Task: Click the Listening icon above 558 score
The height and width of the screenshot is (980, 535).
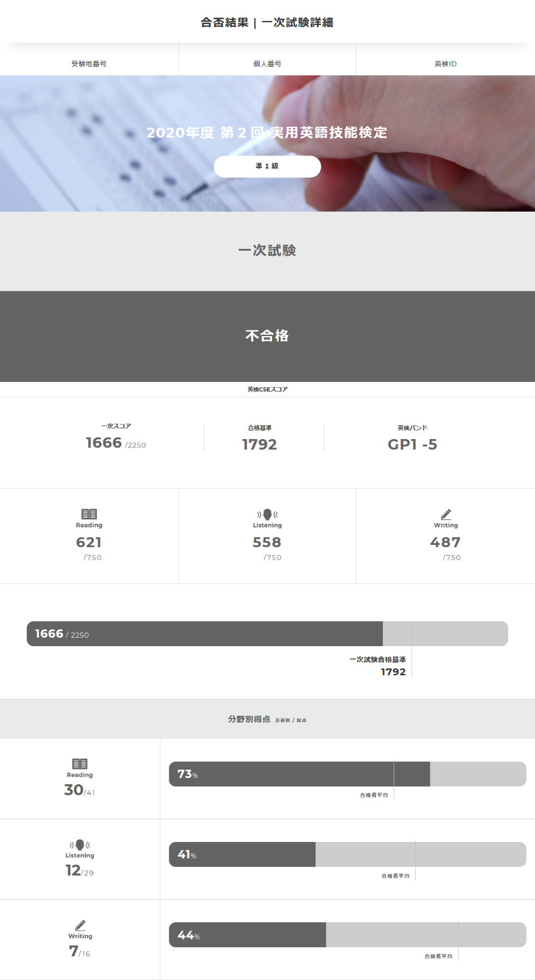Action: click(267, 514)
